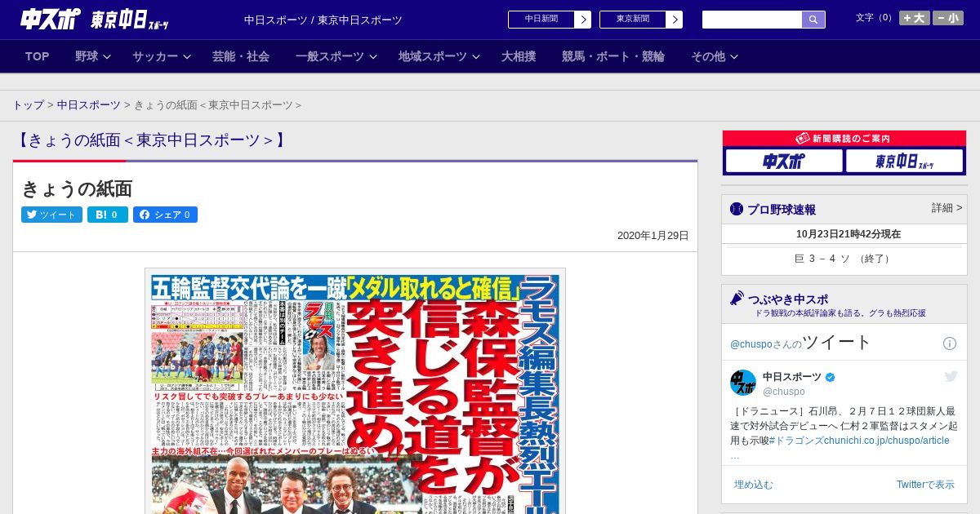Click the Twitterで表示 link

[925, 485]
